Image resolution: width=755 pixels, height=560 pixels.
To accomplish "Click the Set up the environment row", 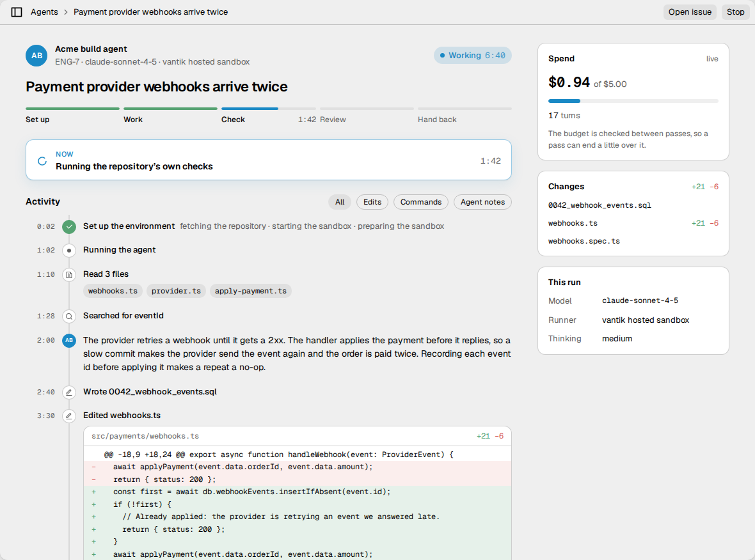I will pos(268,226).
